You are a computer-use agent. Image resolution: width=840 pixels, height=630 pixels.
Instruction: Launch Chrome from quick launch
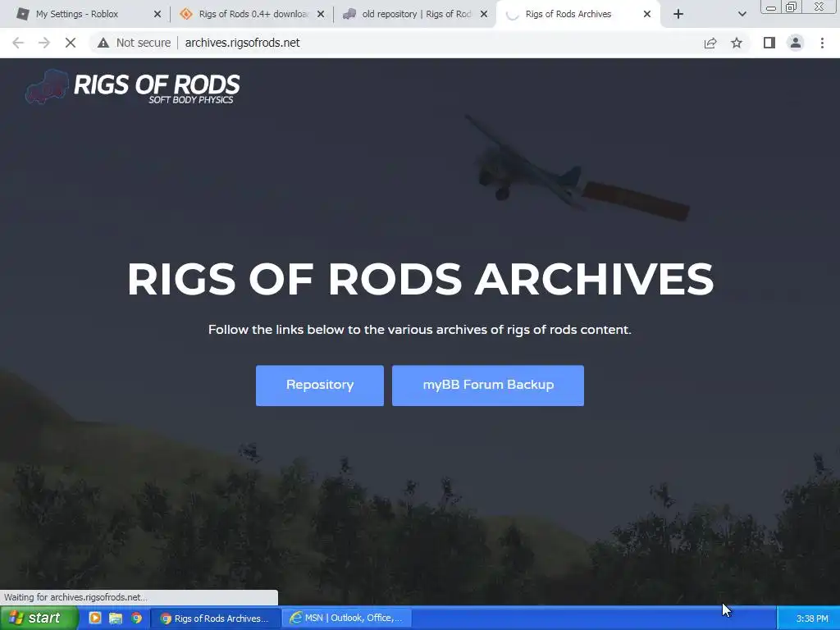click(137, 618)
